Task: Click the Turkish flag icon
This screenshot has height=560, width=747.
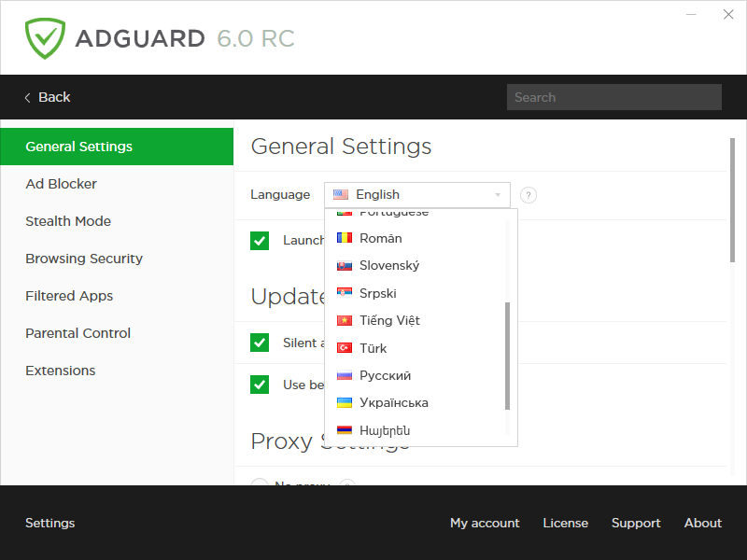Action: click(344, 348)
